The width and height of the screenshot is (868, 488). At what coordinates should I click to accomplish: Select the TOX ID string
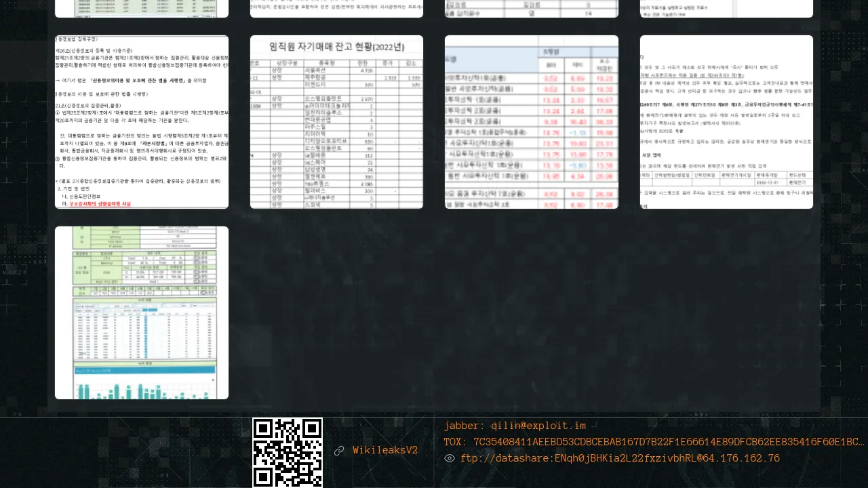click(654, 442)
